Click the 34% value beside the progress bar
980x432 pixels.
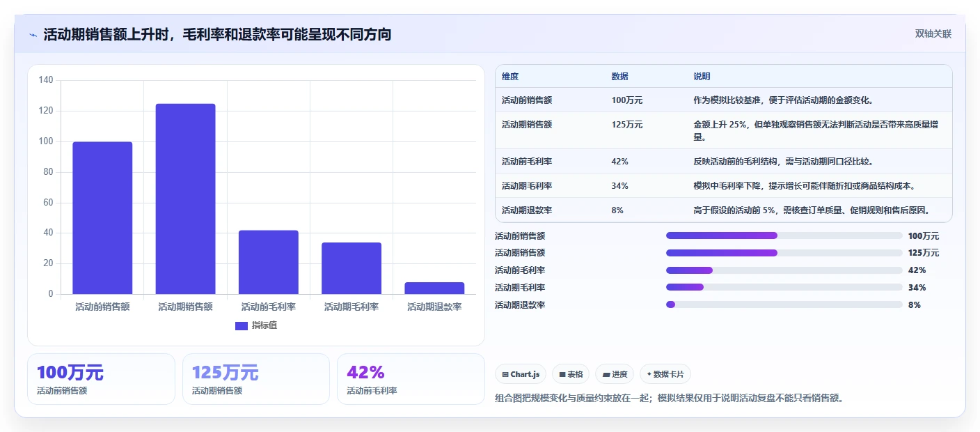click(x=917, y=288)
